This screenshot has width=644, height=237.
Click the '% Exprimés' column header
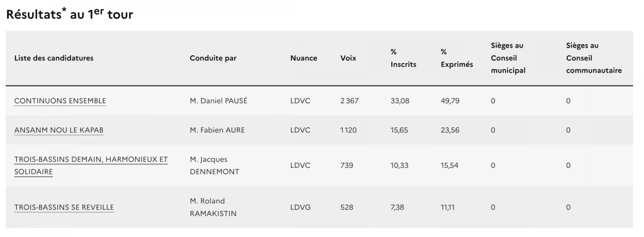pyautogui.click(x=456, y=58)
